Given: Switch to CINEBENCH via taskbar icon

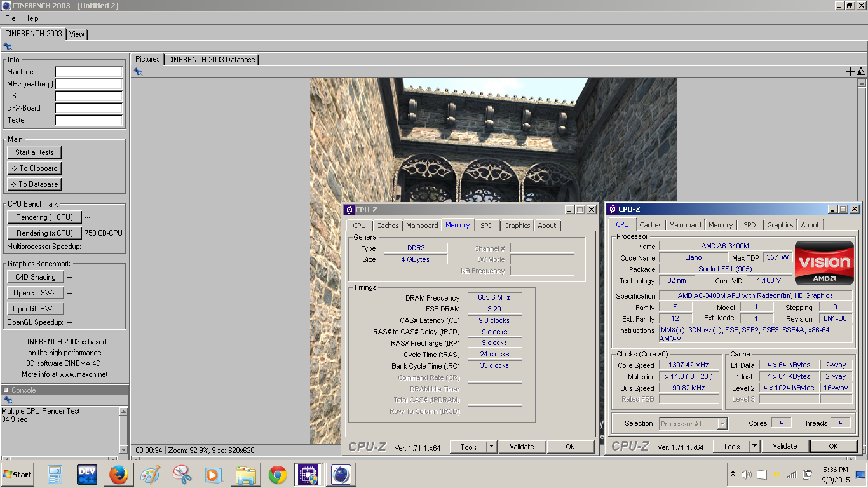Looking at the screenshot, I should click(341, 475).
